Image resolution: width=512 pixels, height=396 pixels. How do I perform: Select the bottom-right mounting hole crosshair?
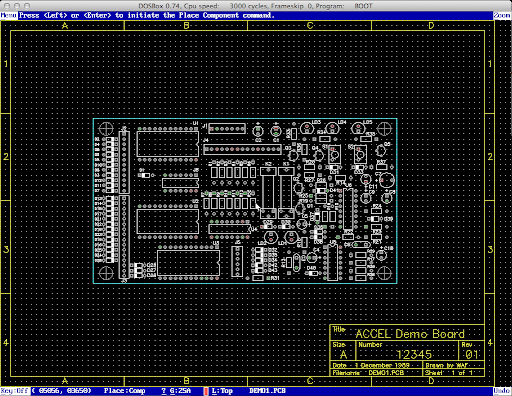pos(384,273)
